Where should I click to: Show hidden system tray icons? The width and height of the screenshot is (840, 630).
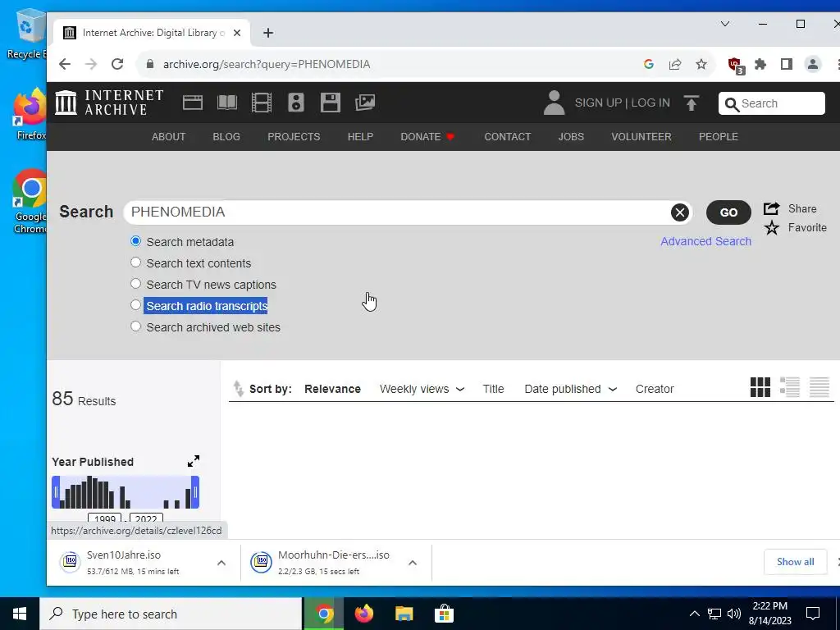[x=694, y=614]
